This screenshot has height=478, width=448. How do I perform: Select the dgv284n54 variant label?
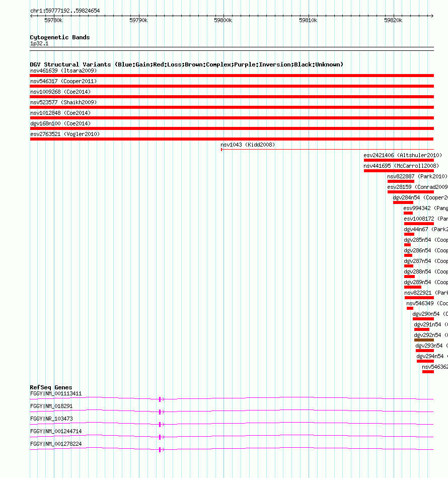point(420,197)
